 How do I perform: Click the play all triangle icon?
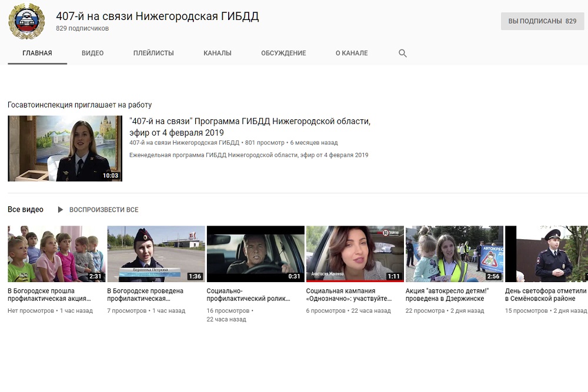60,210
